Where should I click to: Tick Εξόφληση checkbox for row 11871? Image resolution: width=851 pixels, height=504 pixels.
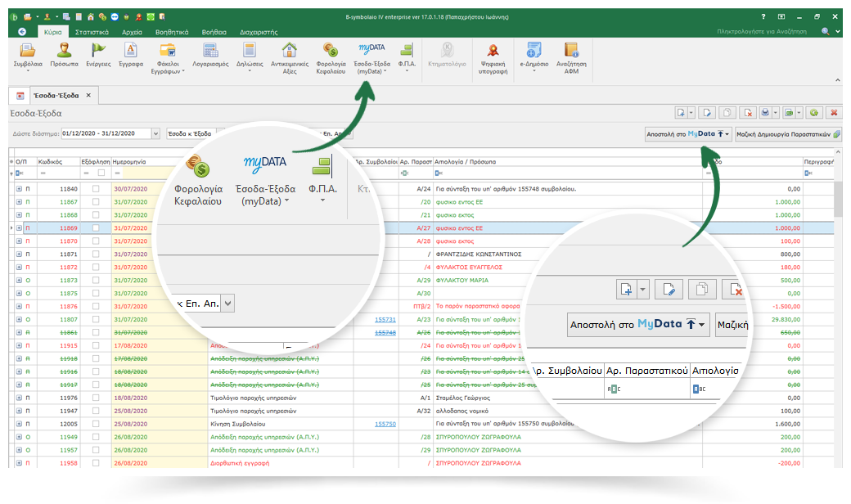point(96,254)
